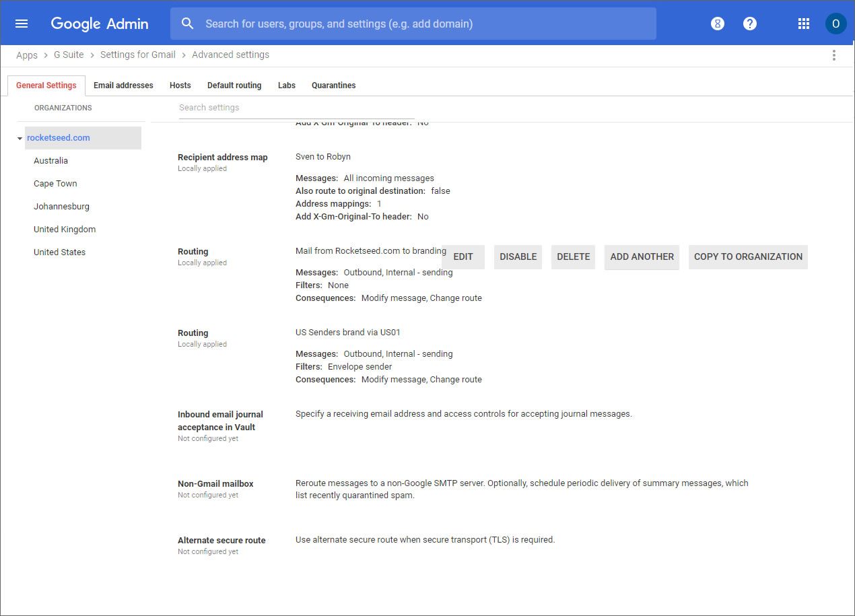Click the Search settings field
Image resolution: width=855 pixels, height=616 pixels.
pos(296,108)
